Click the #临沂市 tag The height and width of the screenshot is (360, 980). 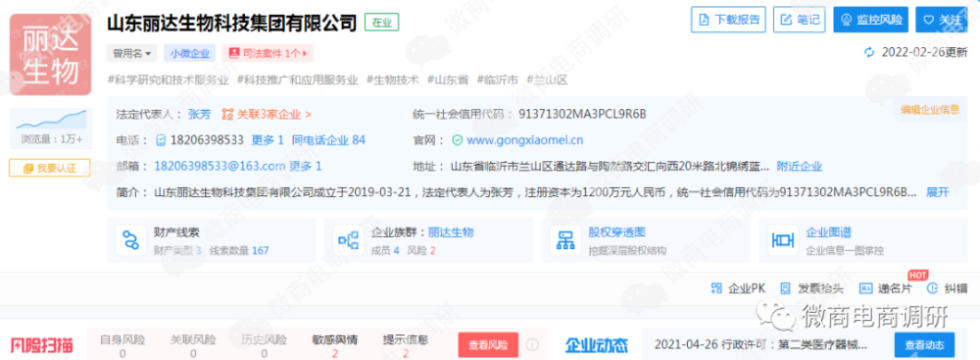pyautogui.click(x=498, y=80)
